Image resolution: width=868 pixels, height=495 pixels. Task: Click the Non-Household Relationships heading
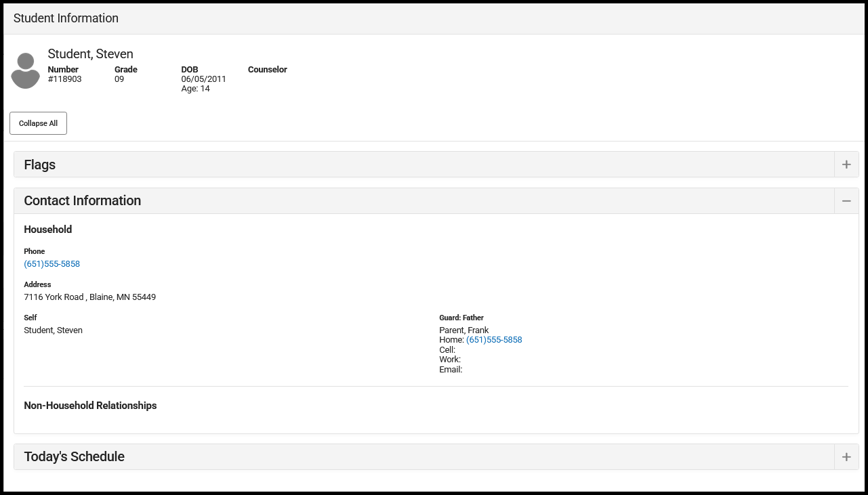[x=90, y=405]
